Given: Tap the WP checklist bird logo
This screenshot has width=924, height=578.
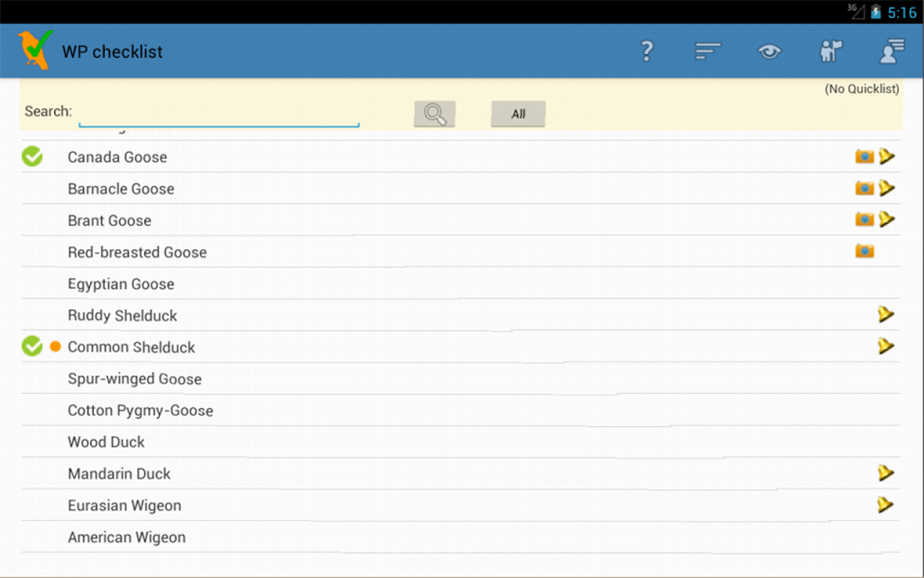Looking at the screenshot, I should pyautogui.click(x=35, y=51).
